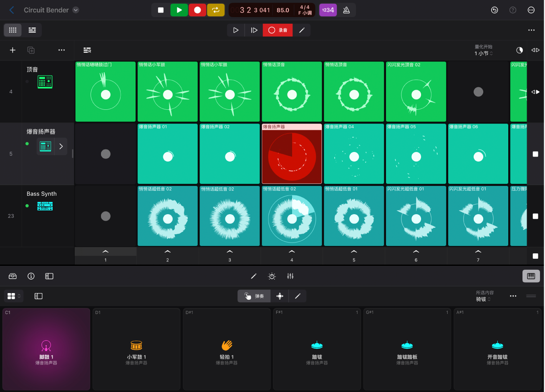This screenshot has height=392, width=545.
Task: Open the grid toolbar more options ellipsis
Action: tap(531, 30)
